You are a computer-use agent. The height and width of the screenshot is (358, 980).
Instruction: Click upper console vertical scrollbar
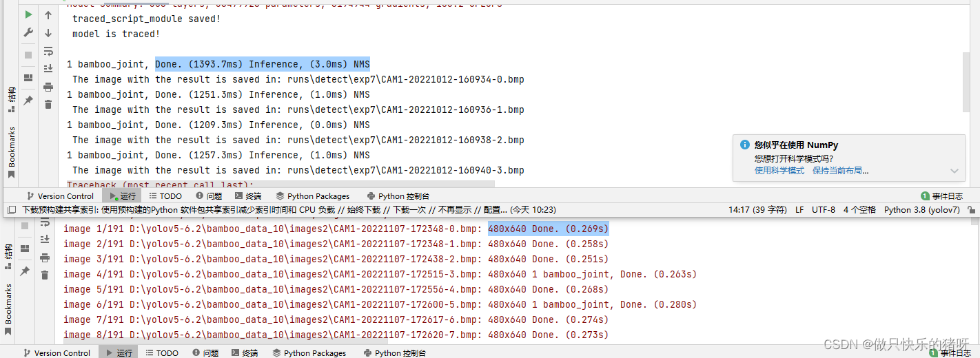pyautogui.click(x=966, y=81)
